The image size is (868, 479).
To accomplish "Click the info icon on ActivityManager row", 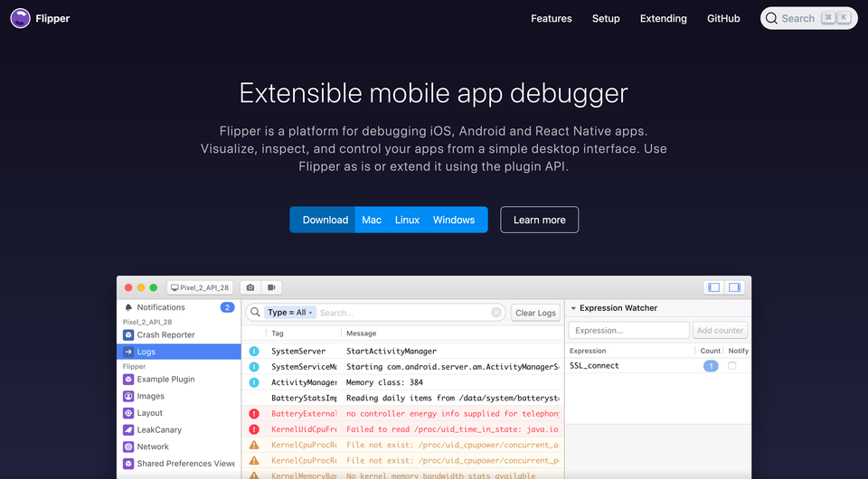I will [x=254, y=382].
